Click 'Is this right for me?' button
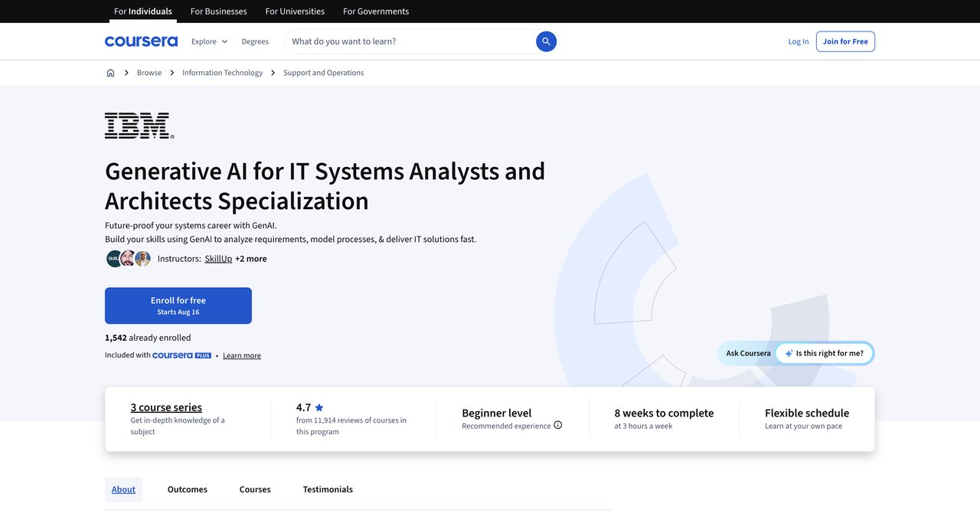Image resolution: width=980 pixels, height=513 pixels. point(825,354)
